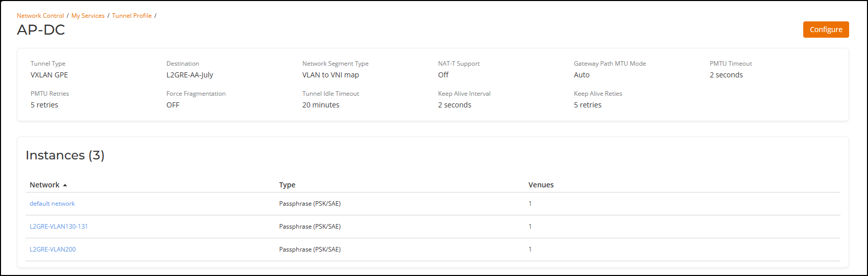
Task: Click the Gateway Path MTU Mode Auto value
Action: [x=581, y=75]
